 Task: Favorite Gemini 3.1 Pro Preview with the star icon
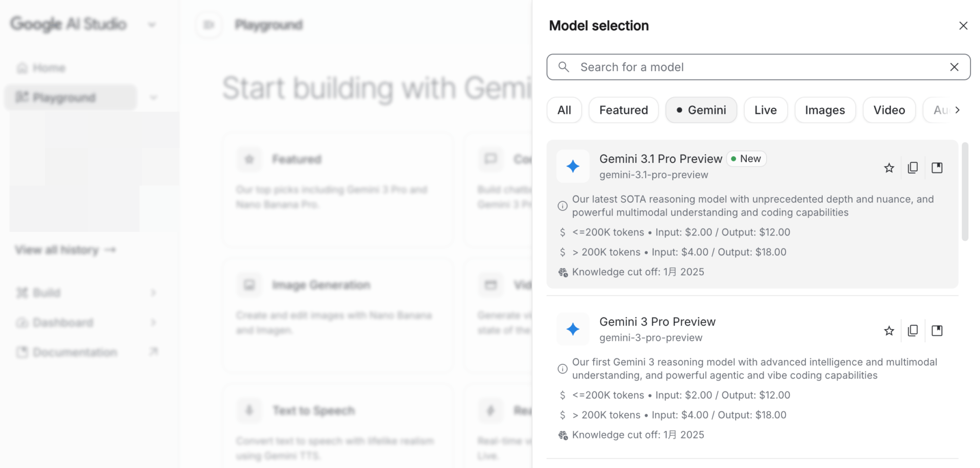(x=889, y=168)
